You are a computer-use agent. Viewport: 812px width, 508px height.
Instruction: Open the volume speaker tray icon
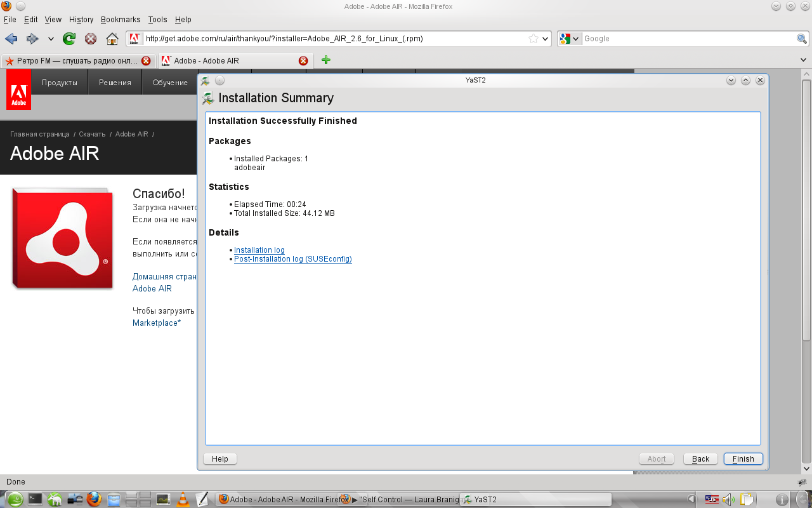point(728,500)
